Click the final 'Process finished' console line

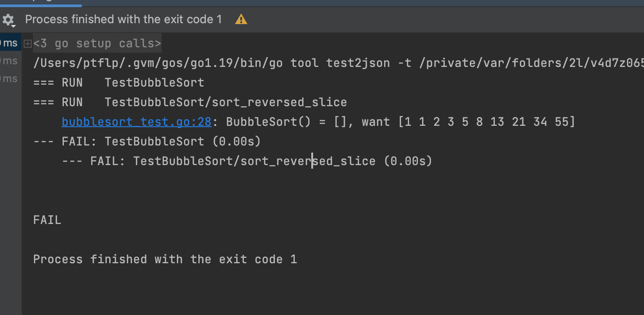click(165, 259)
